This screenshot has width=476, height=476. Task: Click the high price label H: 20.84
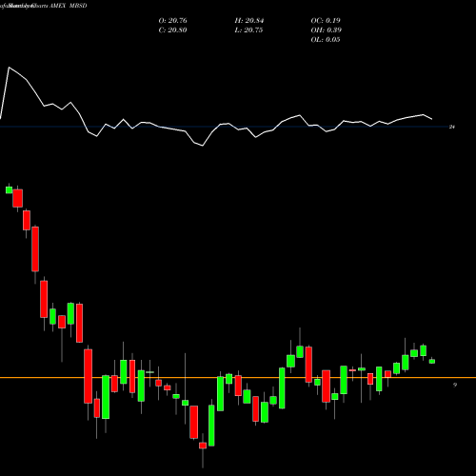pos(249,21)
